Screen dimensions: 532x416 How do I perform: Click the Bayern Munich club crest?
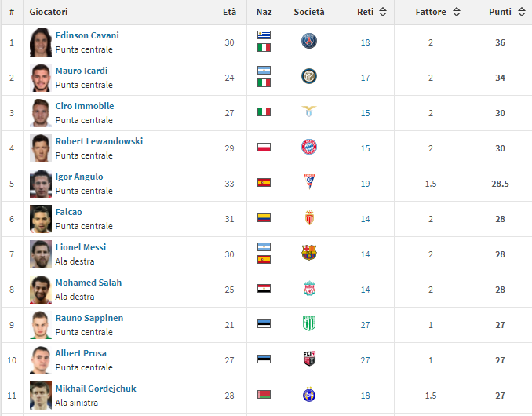(x=308, y=147)
